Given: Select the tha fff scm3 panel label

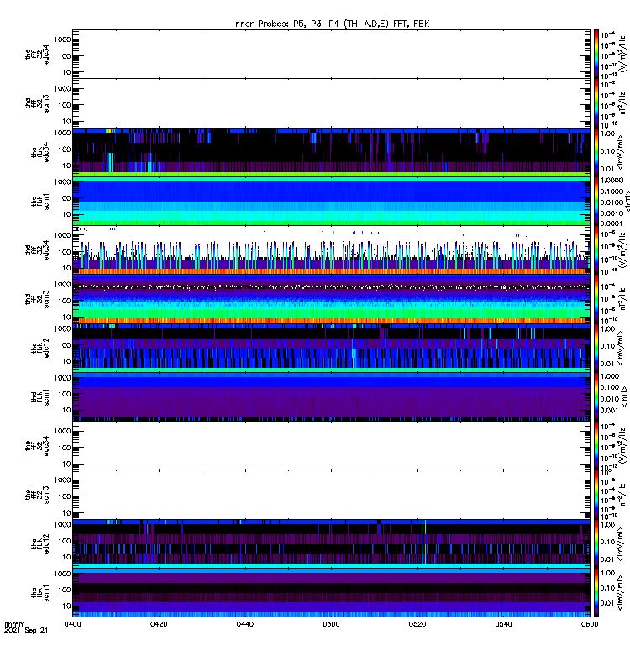Looking at the screenshot, I should click(37, 103).
